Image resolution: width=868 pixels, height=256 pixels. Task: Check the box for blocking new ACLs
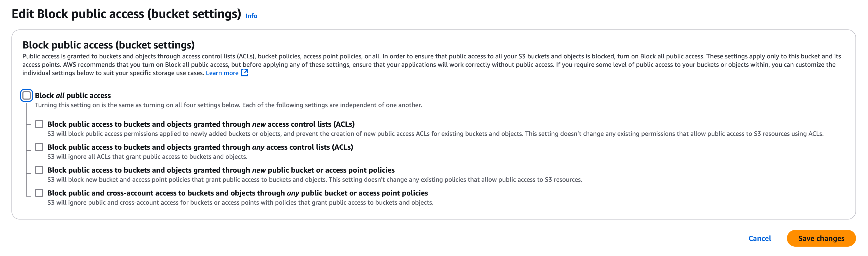click(39, 124)
